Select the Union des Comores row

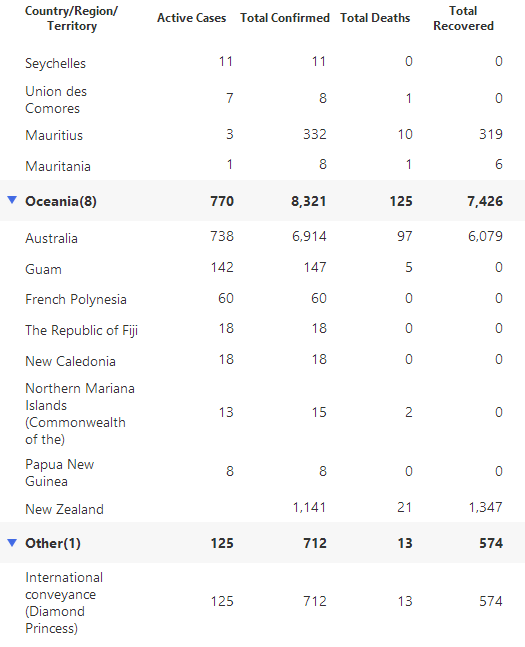[x=262, y=99]
